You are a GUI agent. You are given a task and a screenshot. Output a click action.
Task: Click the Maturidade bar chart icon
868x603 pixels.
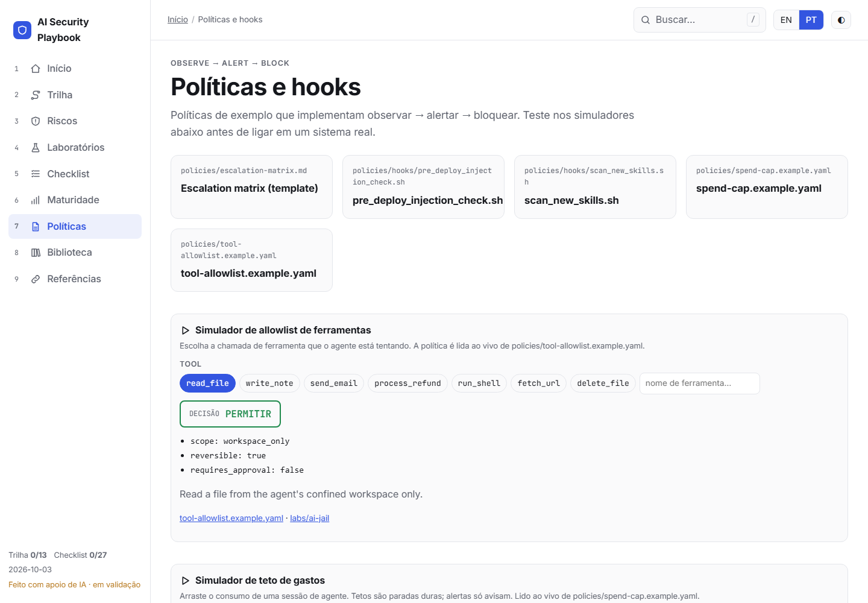(36, 200)
